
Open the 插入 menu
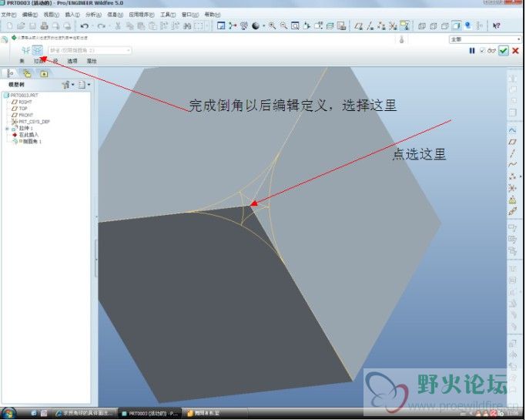[x=72, y=15]
